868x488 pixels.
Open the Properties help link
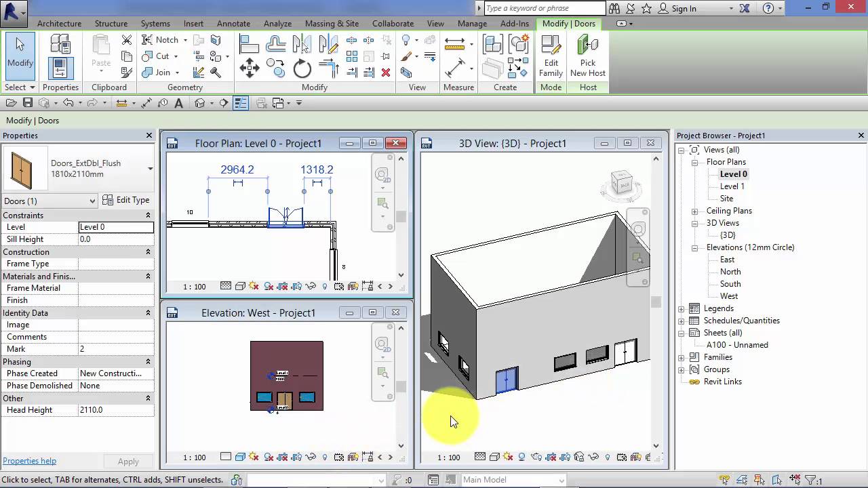29,461
